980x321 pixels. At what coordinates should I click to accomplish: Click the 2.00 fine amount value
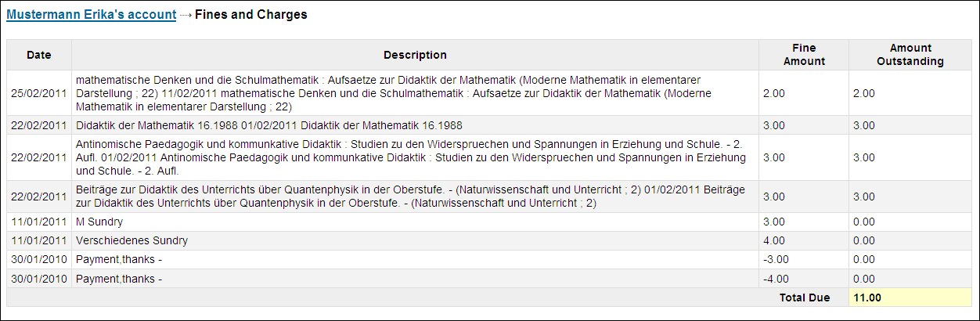tap(773, 93)
